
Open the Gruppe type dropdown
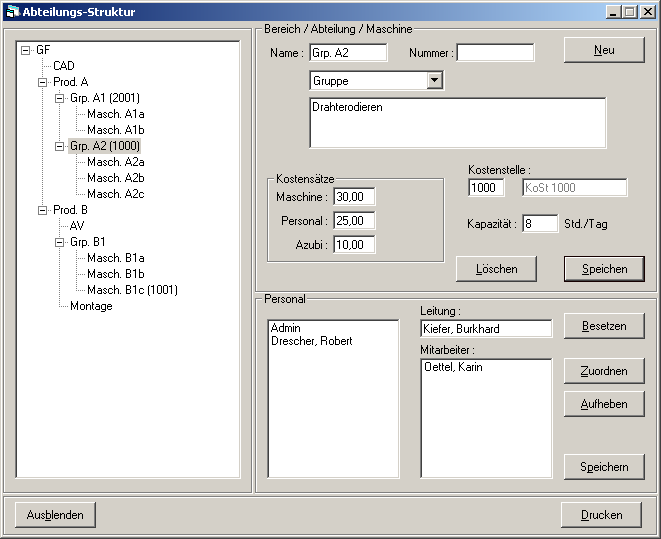click(434, 81)
